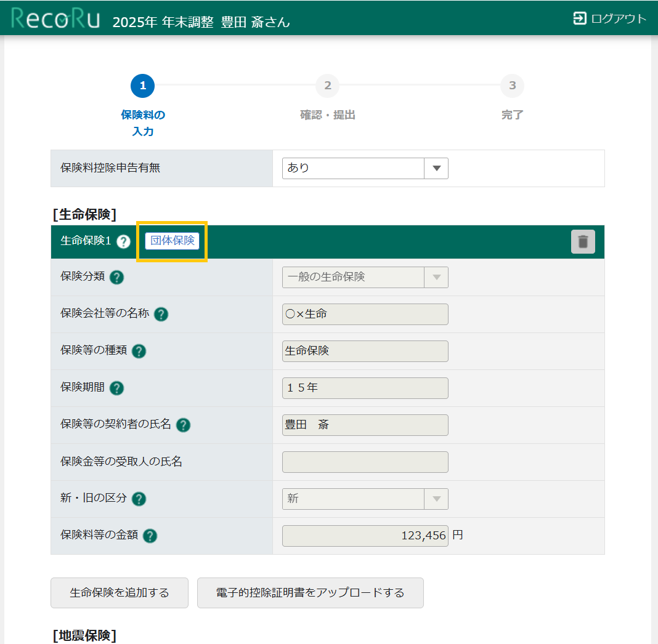Open help icon next to 保険会社等の名称

161,315
